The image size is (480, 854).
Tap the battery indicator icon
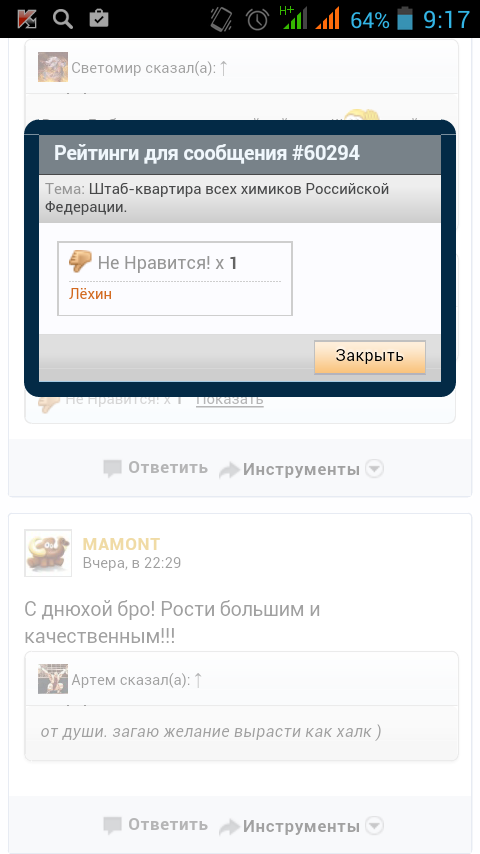click(x=405, y=19)
